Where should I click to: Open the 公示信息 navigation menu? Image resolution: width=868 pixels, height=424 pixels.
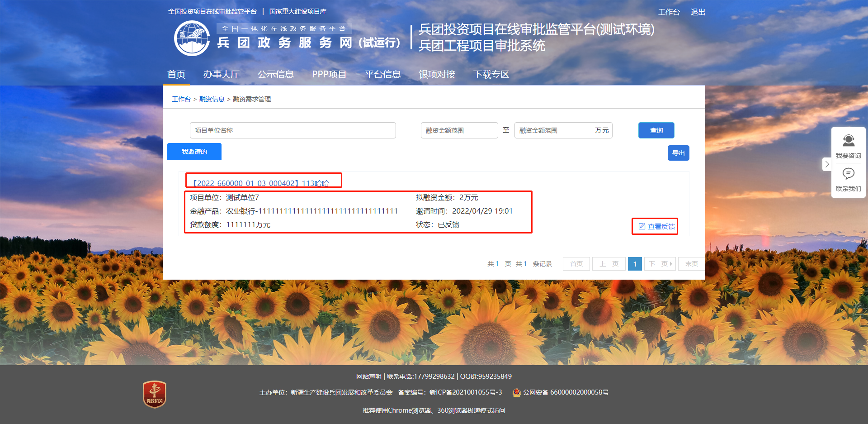tap(275, 74)
